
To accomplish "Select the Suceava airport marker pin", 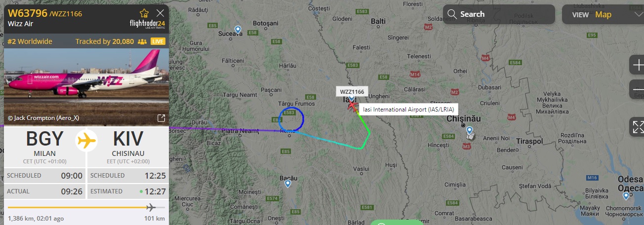I will (238, 30).
